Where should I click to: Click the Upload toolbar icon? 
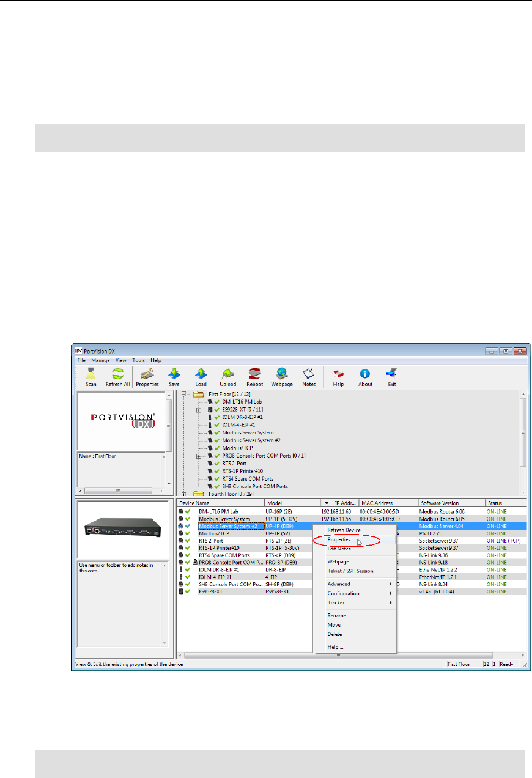pos(228,377)
